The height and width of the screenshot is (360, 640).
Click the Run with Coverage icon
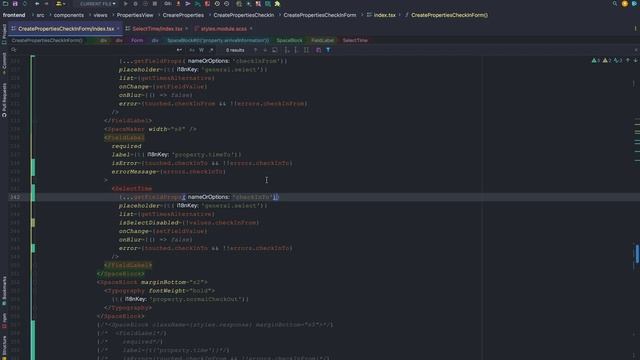pyautogui.click(x=145, y=4)
